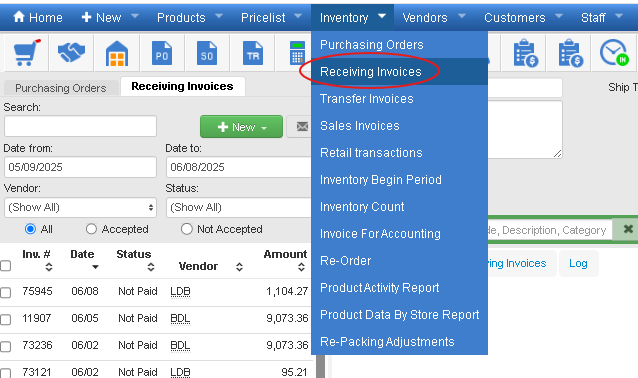Click the calculator toolbar icon

[297, 53]
